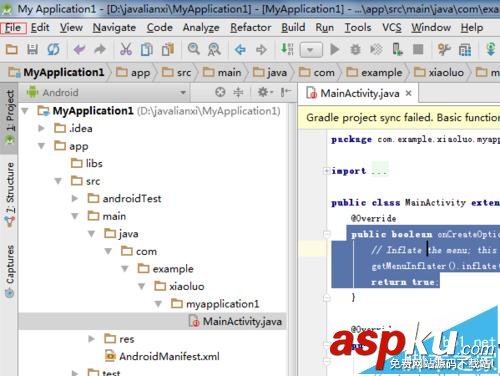Viewport: 500px width, 376px height.
Task: Close the MainActivity.java tab
Action: point(409,93)
